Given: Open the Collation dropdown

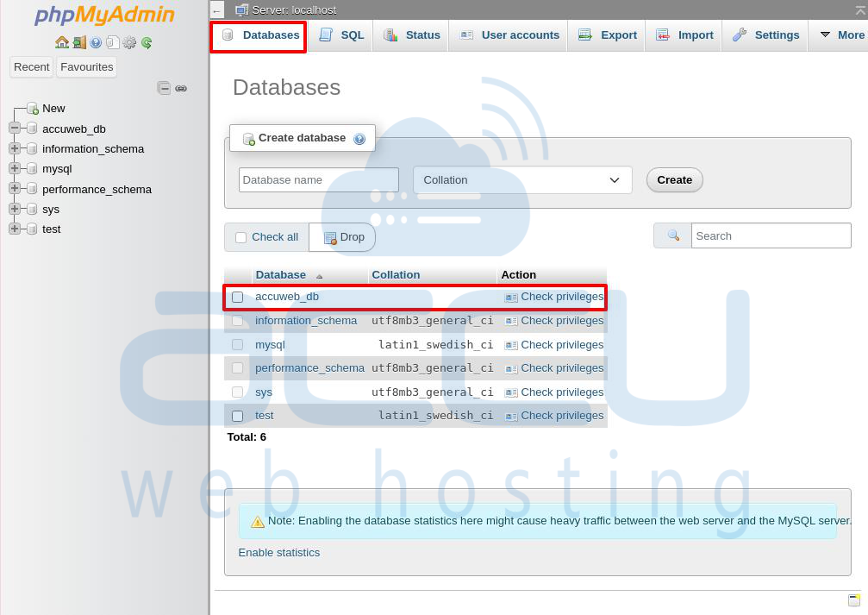Looking at the screenshot, I should pos(522,180).
